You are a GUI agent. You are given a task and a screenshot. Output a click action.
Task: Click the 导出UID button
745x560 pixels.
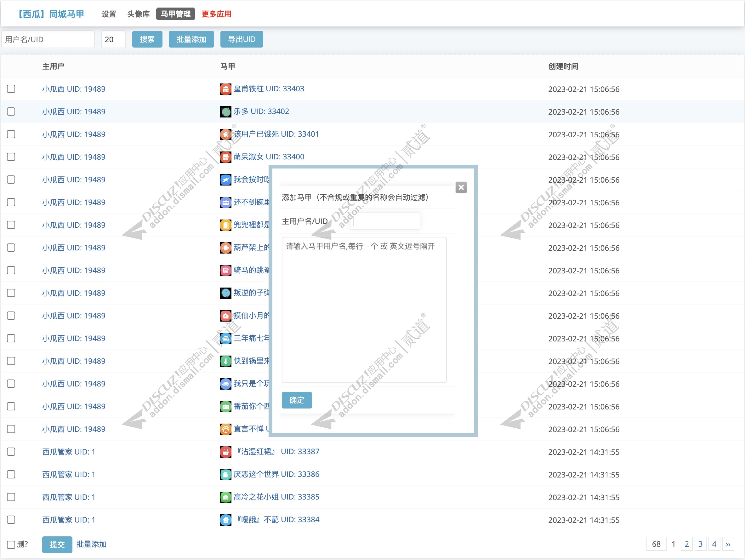[x=242, y=39]
